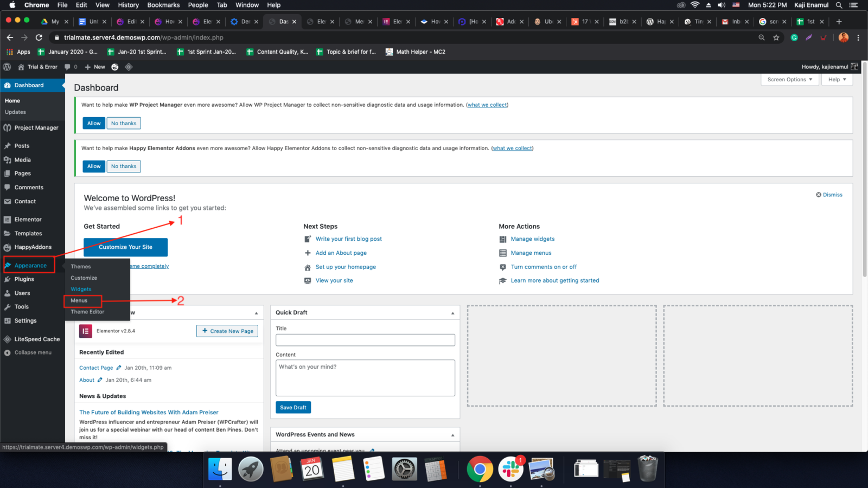The image size is (868, 488).
Task: Open the New content menu in admin bar
Action: pos(95,67)
